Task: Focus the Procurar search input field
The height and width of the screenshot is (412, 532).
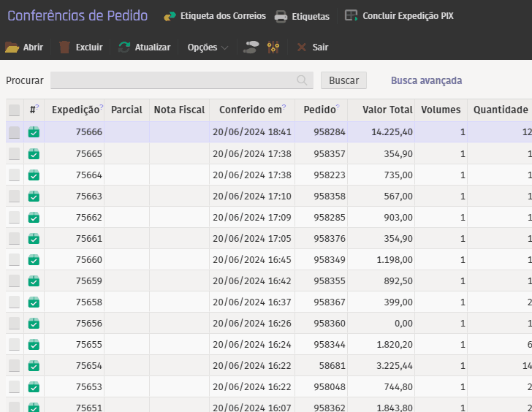Action: click(172, 80)
